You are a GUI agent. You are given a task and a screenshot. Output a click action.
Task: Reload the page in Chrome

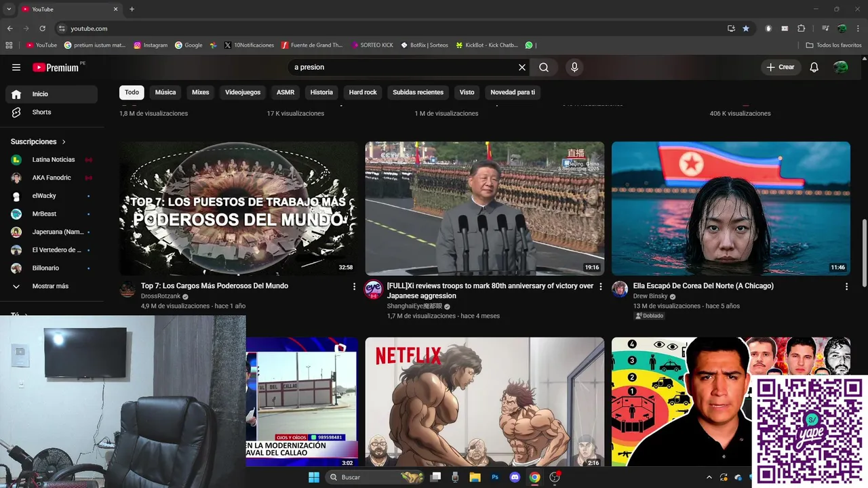coord(42,28)
